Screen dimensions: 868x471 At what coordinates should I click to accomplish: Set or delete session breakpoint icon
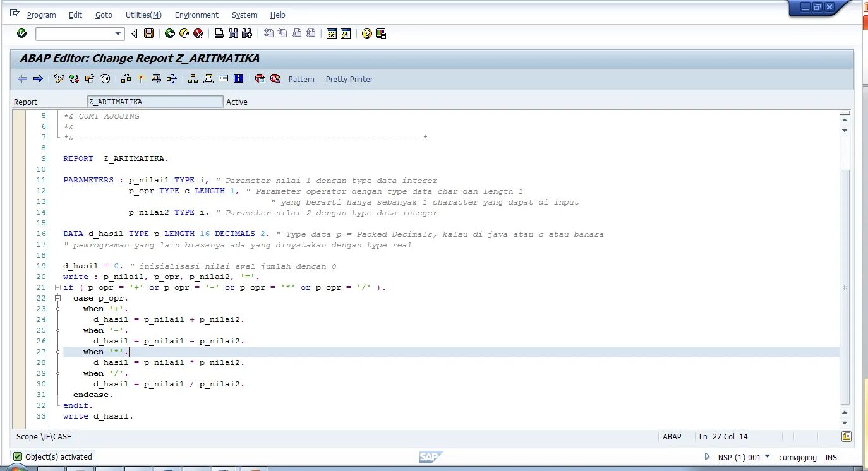click(260, 79)
